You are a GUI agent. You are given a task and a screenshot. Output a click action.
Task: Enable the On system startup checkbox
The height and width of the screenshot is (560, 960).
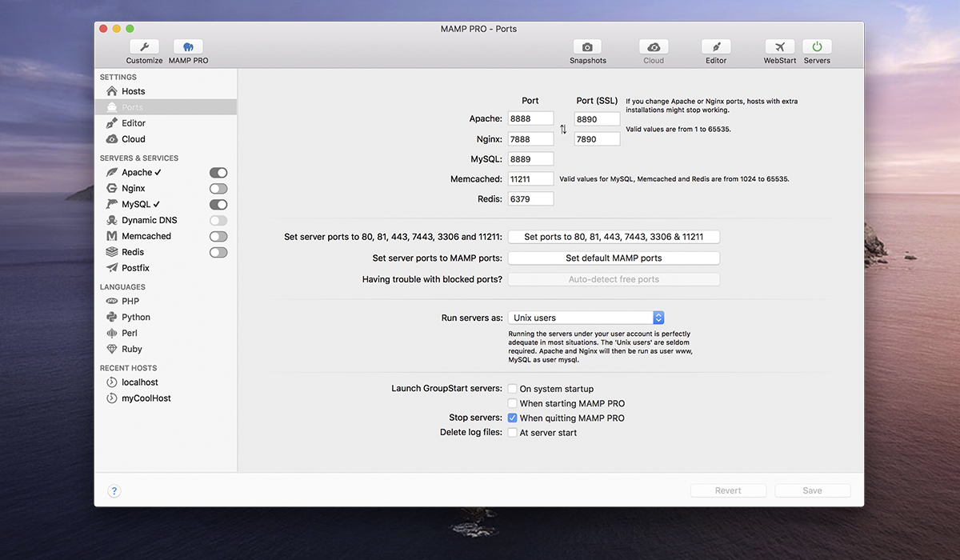513,389
